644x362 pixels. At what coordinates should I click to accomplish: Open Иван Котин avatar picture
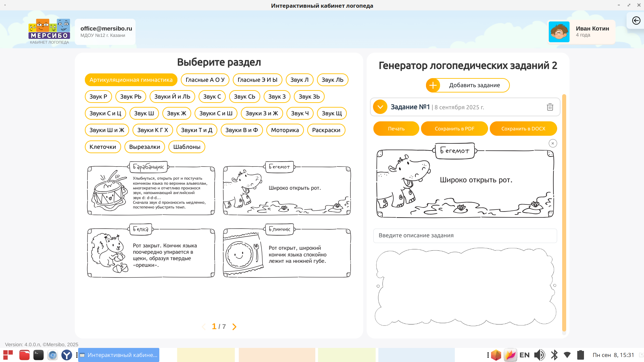point(559,32)
